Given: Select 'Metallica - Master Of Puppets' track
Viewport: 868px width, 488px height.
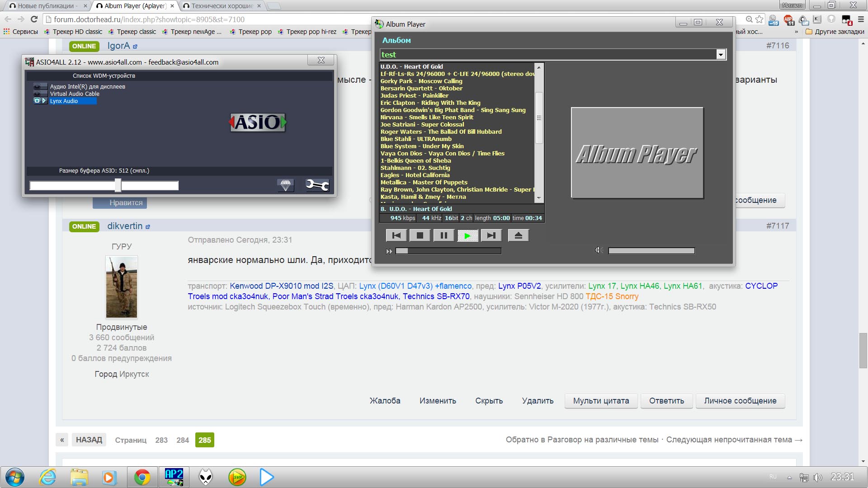Looking at the screenshot, I should click(x=424, y=183).
